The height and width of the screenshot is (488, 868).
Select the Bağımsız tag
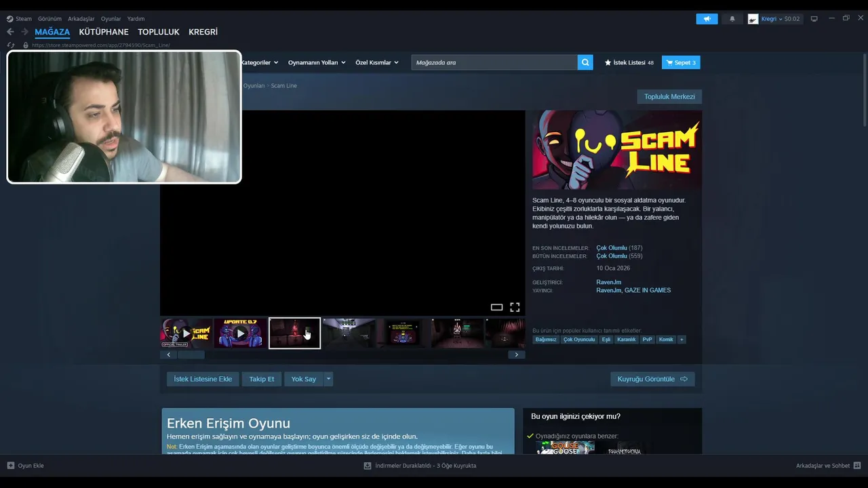coord(546,340)
